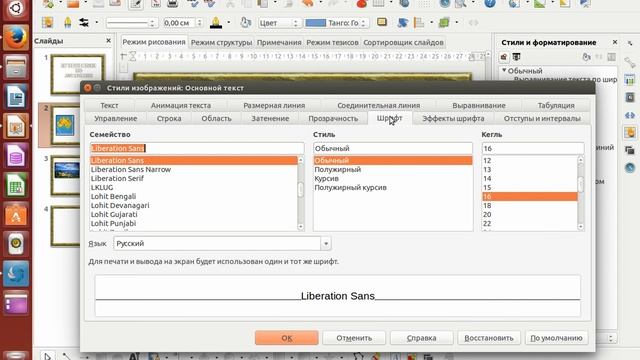The image size is (640, 360).
Task: Adjust the 0,00 см line width stepper
Action: (x=200, y=23)
